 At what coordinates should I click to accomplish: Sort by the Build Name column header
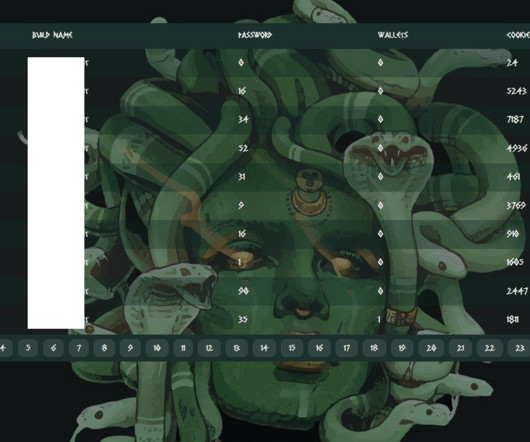[x=52, y=35]
